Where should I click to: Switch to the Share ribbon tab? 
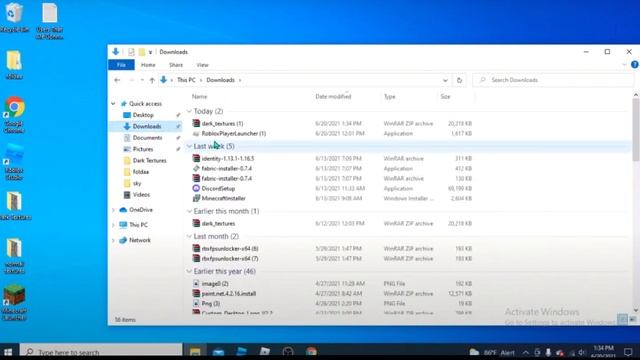(x=176, y=65)
